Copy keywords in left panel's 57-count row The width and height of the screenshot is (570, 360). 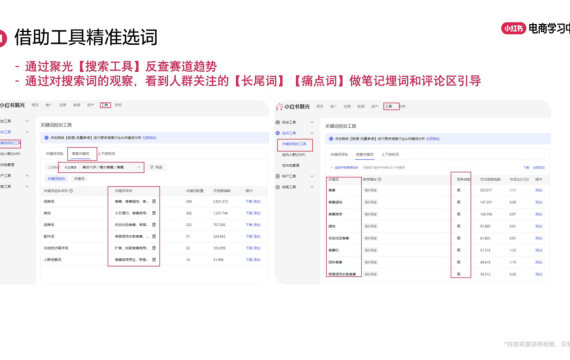154,236
